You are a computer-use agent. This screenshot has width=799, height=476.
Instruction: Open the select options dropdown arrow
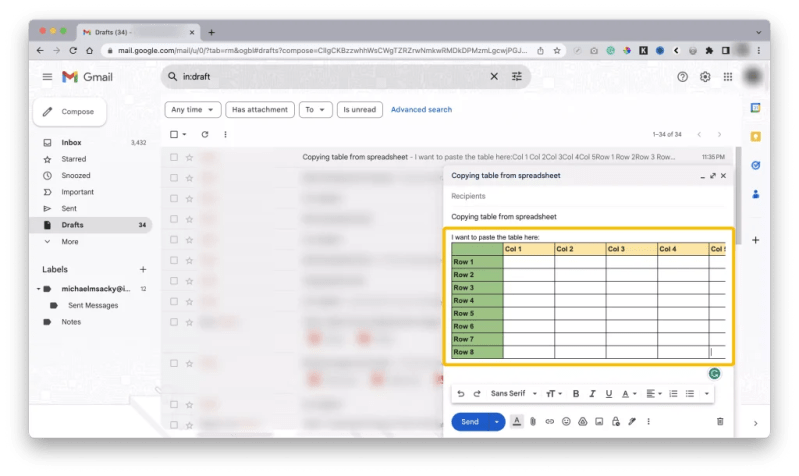coord(184,135)
